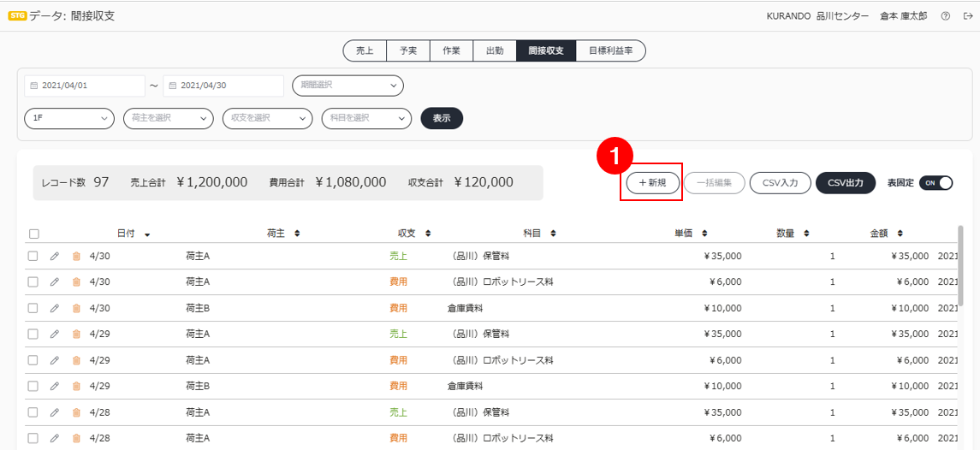Expand the 収支を選択 dropdown

tap(268, 118)
